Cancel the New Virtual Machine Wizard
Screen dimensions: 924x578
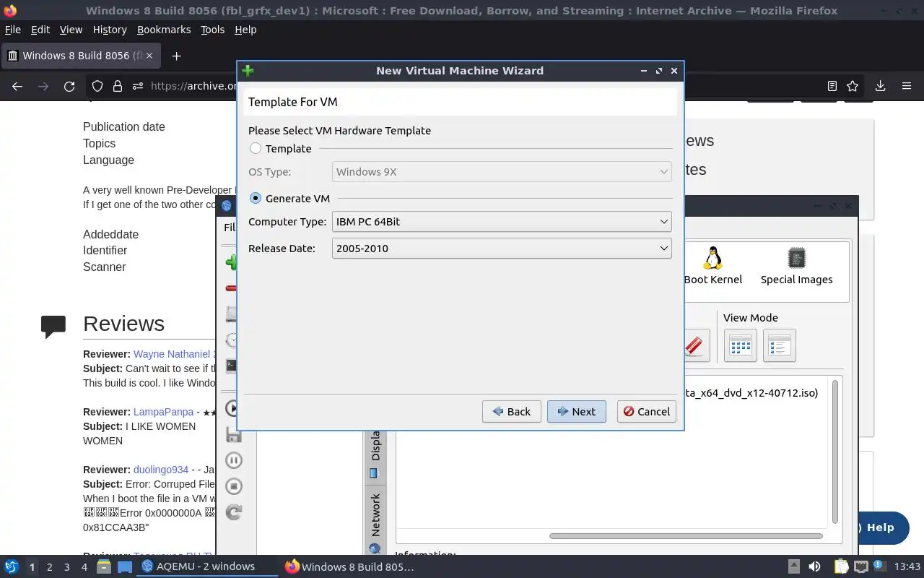[647, 411]
